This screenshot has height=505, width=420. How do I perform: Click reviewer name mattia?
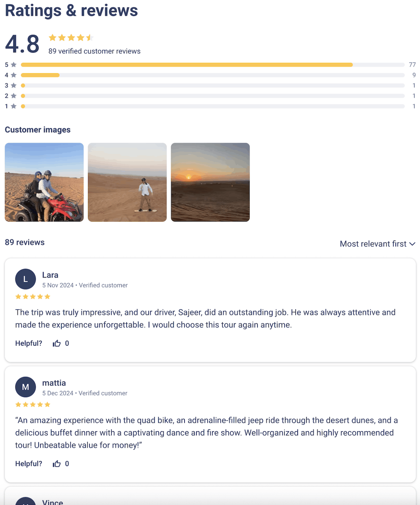click(54, 383)
